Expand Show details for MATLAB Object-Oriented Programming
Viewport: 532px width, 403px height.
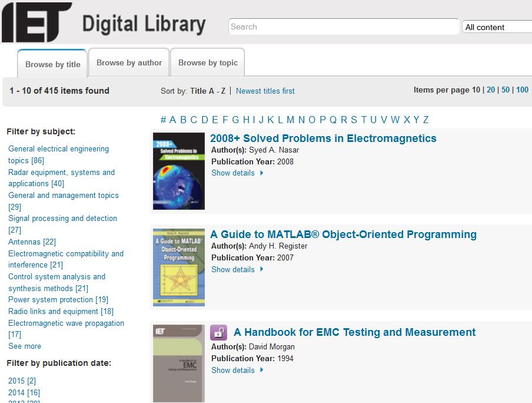point(237,269)
